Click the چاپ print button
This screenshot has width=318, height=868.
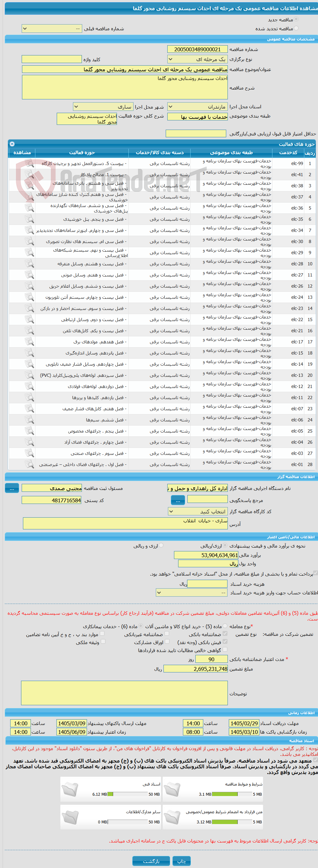[181, 861]
